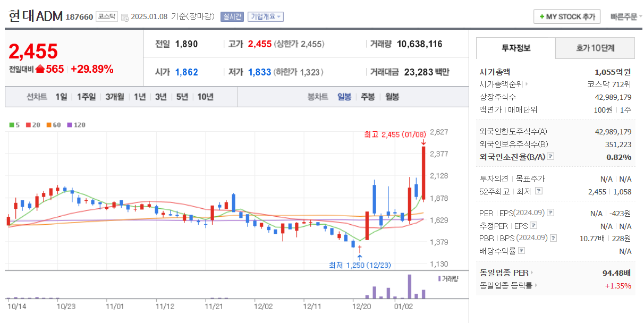Click the 최고 2,455 (01/08) chart label

(x=395, y=135)
